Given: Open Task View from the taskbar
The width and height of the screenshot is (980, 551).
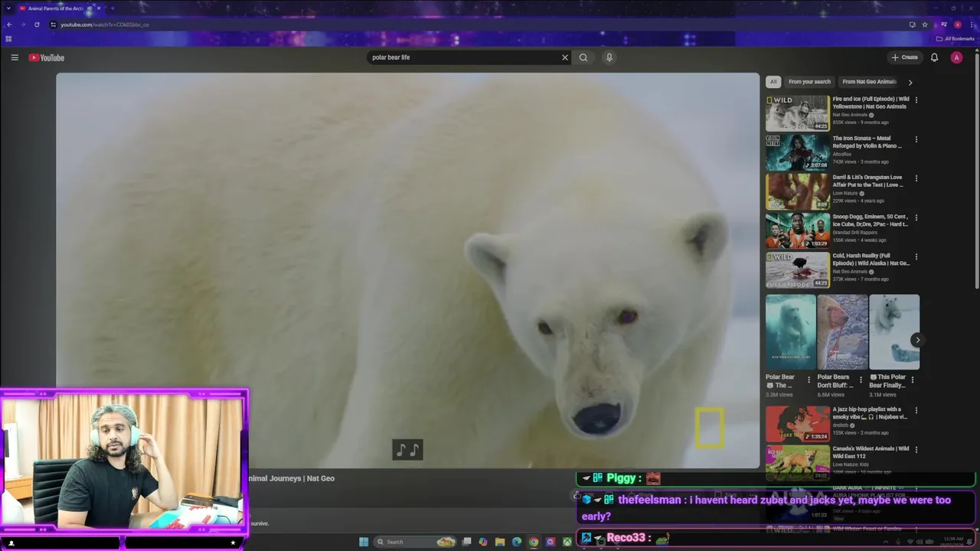Looking at the screenshot, I should tap(466, 542).
